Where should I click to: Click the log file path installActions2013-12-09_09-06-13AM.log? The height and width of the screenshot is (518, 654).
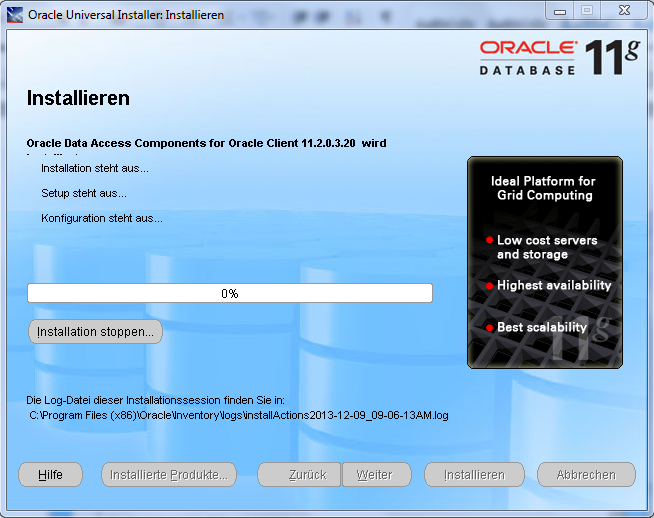tap(239, 415)
